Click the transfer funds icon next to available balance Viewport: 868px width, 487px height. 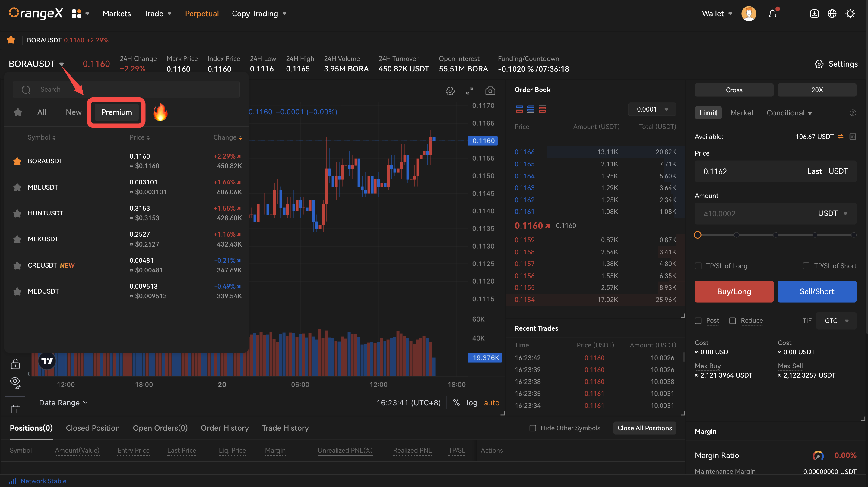coord(840,137)
